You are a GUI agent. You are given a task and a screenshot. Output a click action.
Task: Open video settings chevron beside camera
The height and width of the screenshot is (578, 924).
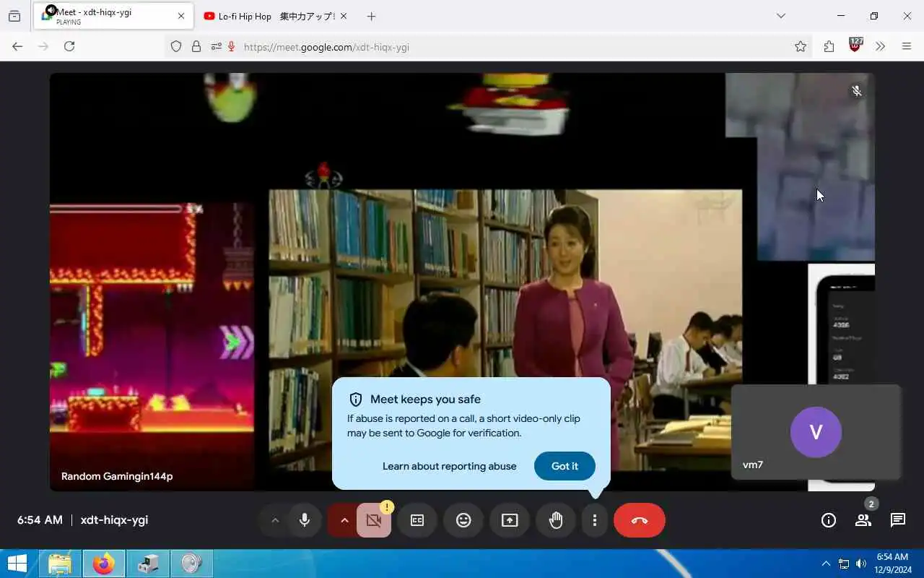click(x=344, y=520)
